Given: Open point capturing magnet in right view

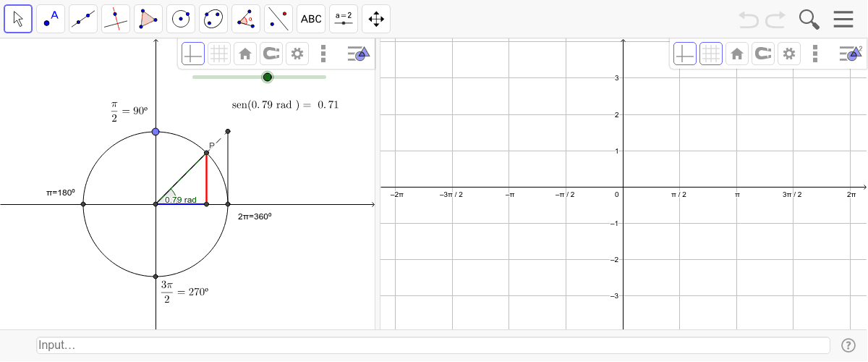Looking at the screenshot, I should tap(763, 54).
